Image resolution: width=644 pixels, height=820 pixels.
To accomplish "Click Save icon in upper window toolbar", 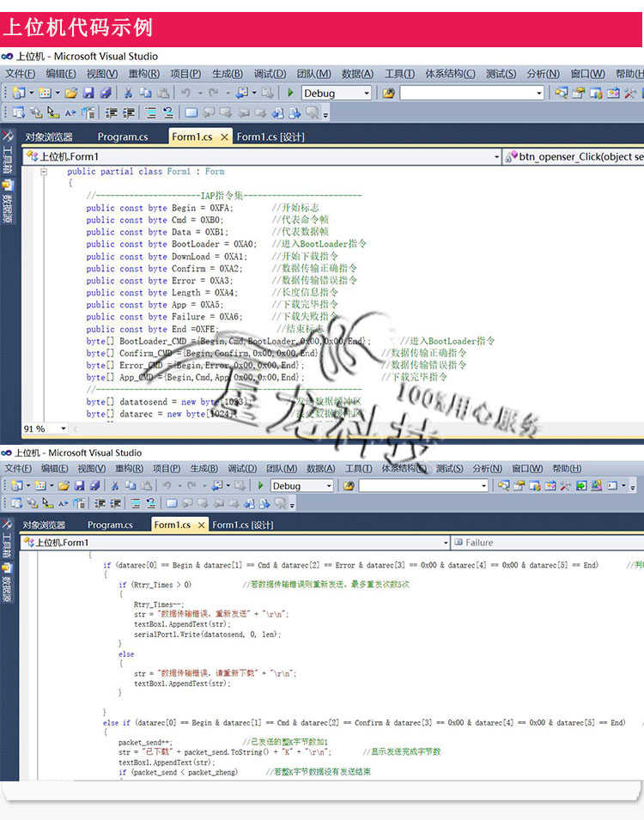I will [88, 93].
